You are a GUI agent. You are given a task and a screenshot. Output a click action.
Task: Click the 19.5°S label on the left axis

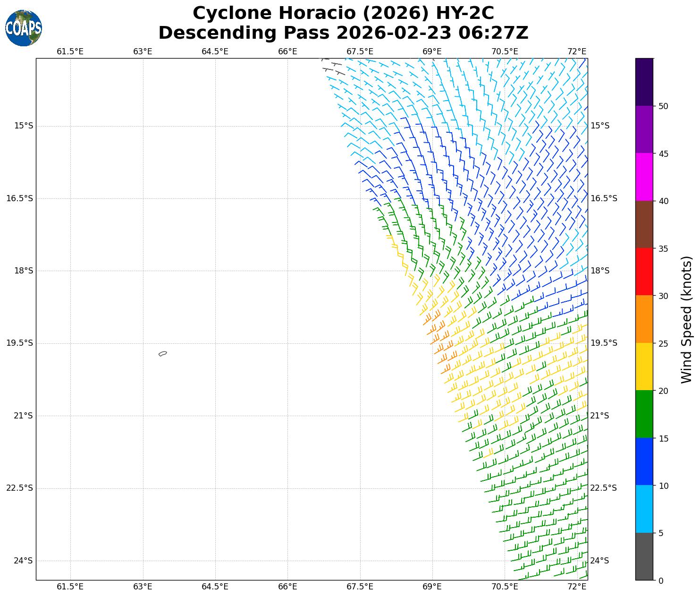(20, 343)
